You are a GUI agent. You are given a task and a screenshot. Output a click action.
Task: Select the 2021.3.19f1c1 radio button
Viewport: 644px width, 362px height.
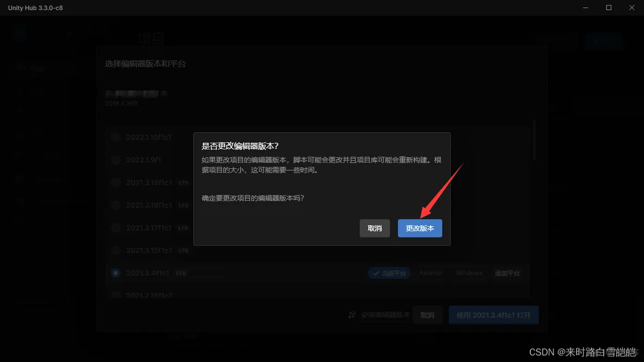tap(116, 182)
